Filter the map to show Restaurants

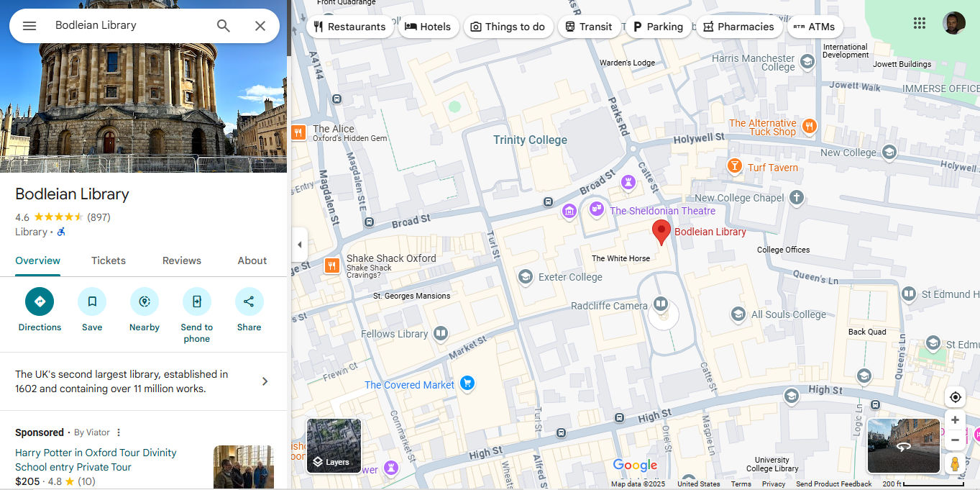coord(350,27)
